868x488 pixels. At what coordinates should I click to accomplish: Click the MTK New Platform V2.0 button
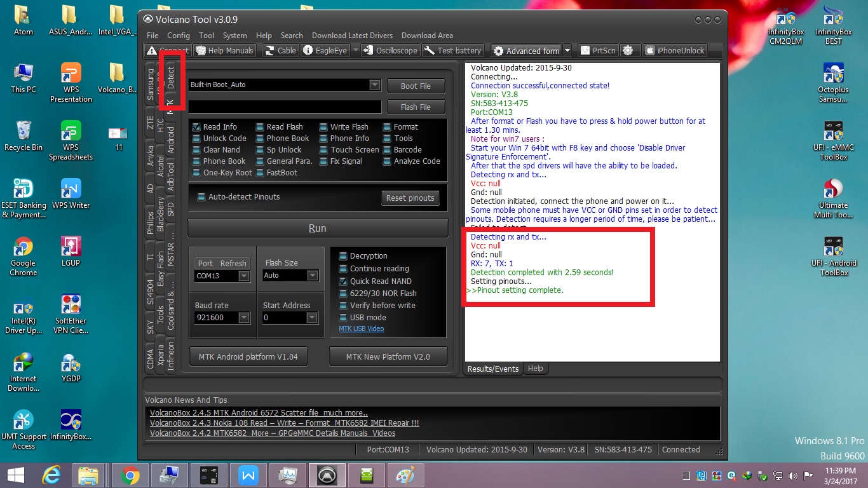click(x=388, y=356)
